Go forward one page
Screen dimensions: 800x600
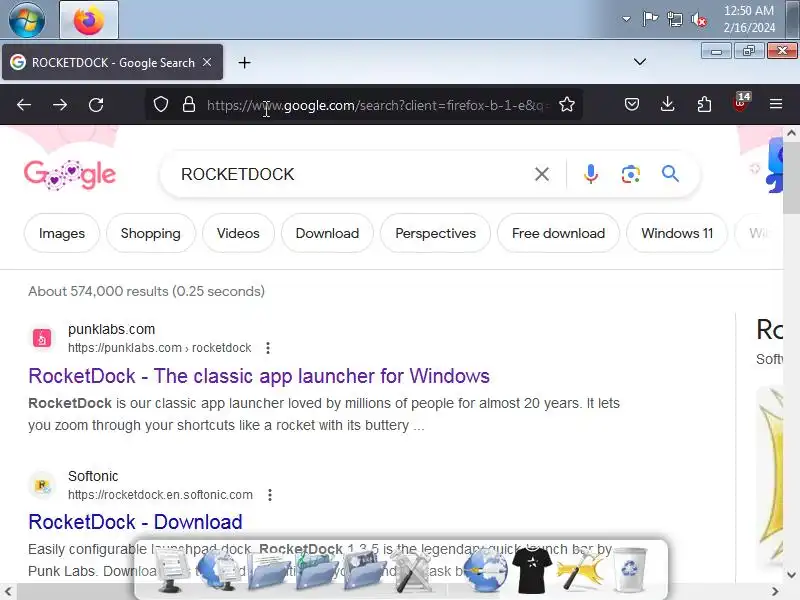(x=60, y=105)
